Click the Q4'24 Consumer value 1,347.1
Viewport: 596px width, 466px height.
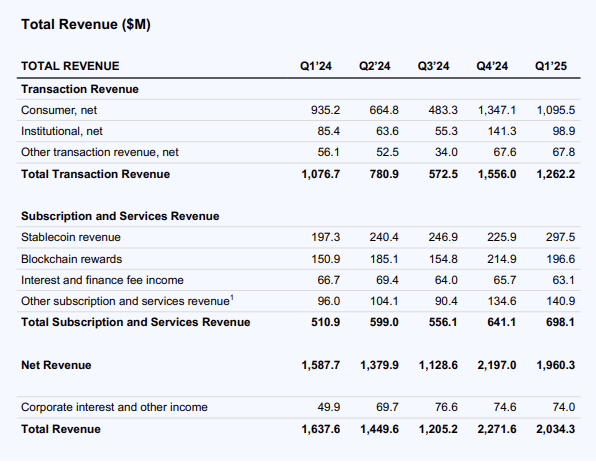(497, 110)
